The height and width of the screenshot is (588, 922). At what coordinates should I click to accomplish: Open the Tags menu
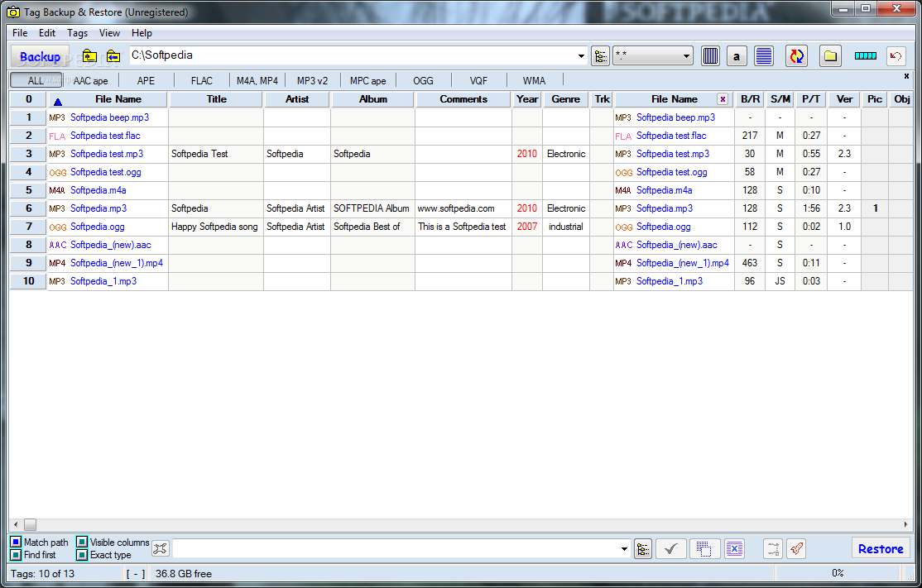[x=77, y=33]
